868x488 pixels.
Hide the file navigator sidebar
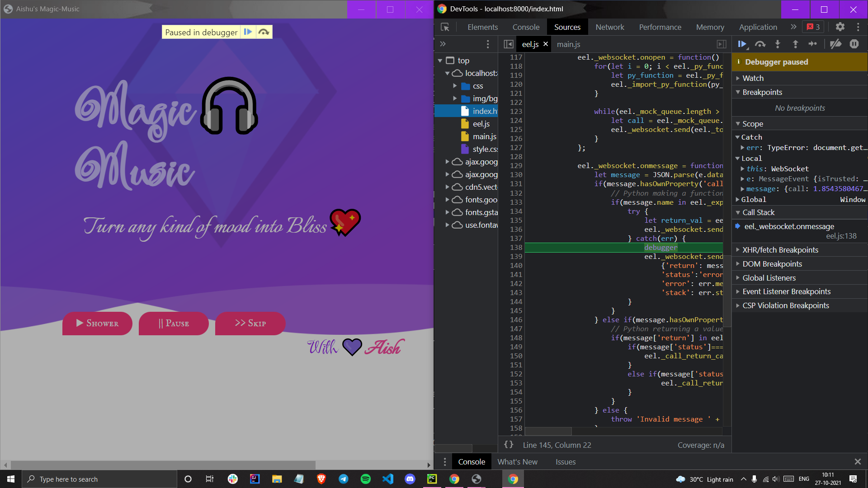point(509,44)
